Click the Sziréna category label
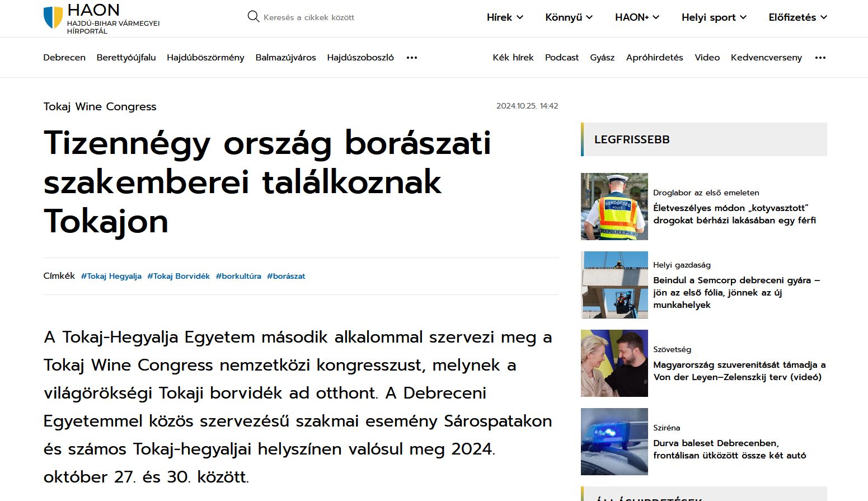The width and height of the screenshot is (868, 501). (x=667, y=428)
